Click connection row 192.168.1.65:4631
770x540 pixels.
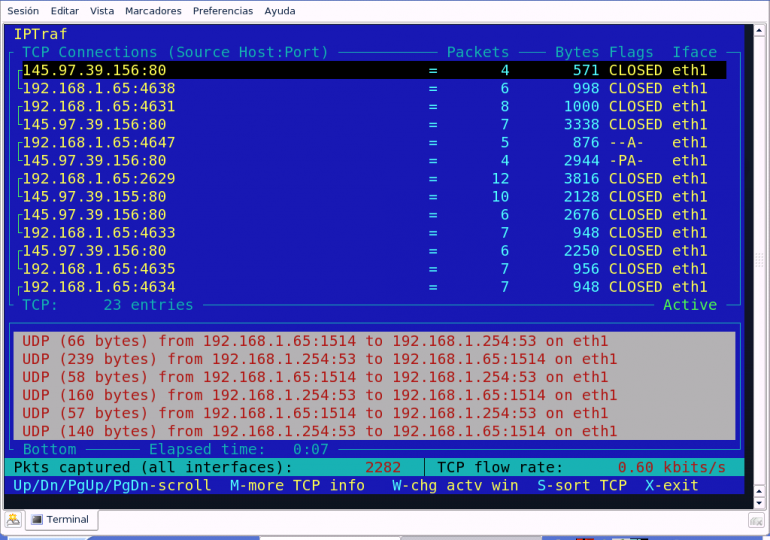click(374, 107)
